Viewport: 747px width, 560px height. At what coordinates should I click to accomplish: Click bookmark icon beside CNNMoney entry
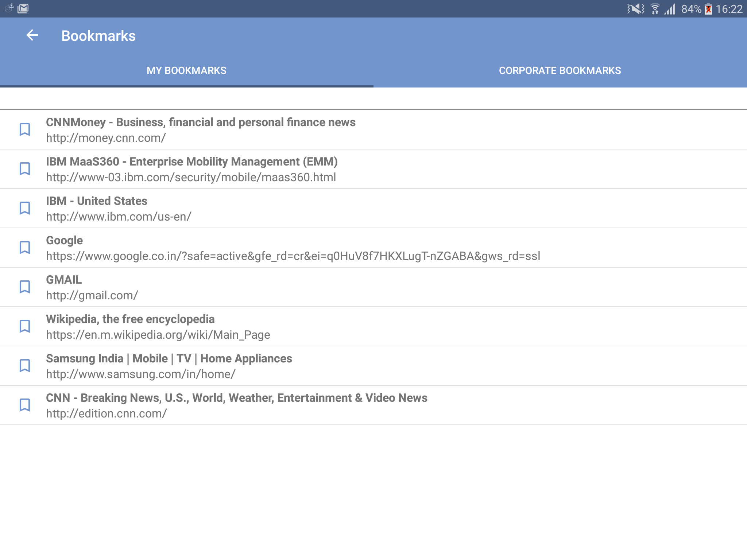(25, 129)
